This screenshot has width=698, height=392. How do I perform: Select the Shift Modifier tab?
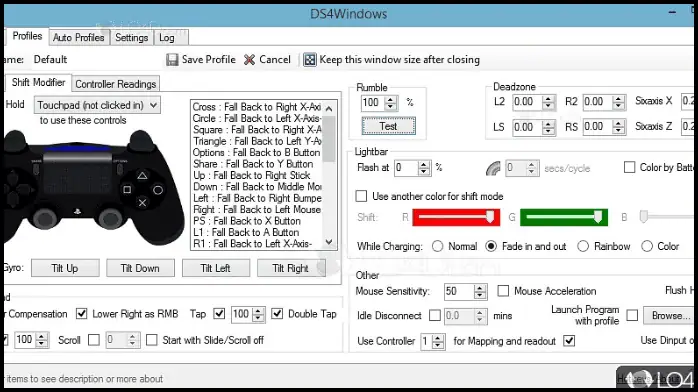pyautogui.click(x=38, y=82)
